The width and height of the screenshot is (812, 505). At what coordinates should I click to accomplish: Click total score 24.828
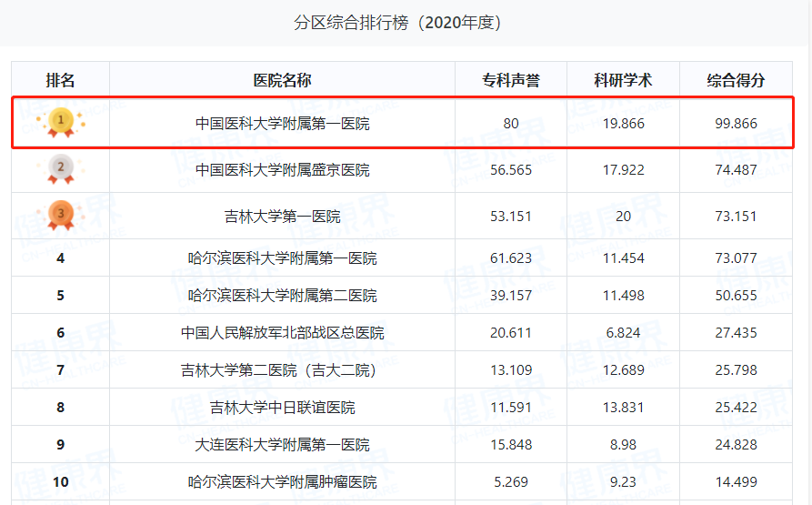pos(736,444)
